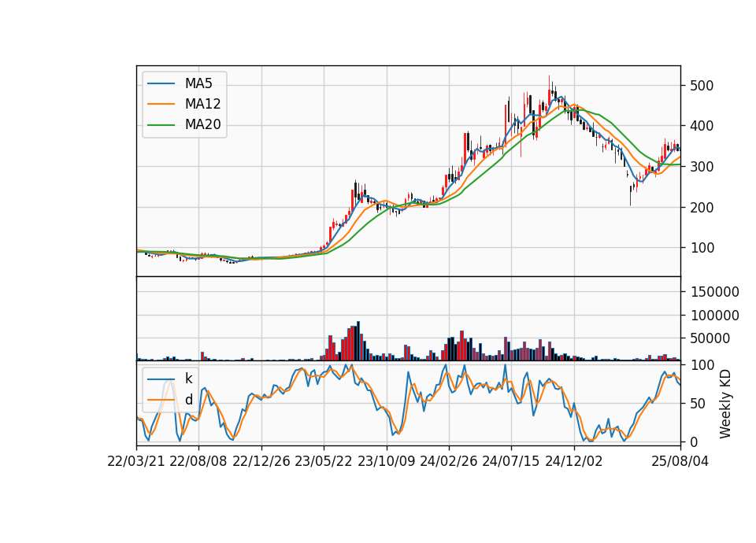Click the 50 tick on Weekly KD axis
The image size is (756, 543).
pos(698,404)
